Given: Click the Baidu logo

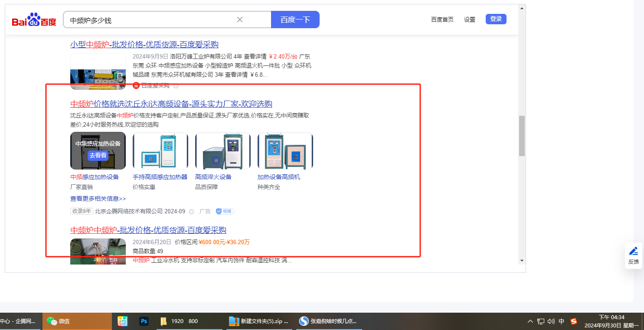Looking at the screenshot, I should coord(34,20).
